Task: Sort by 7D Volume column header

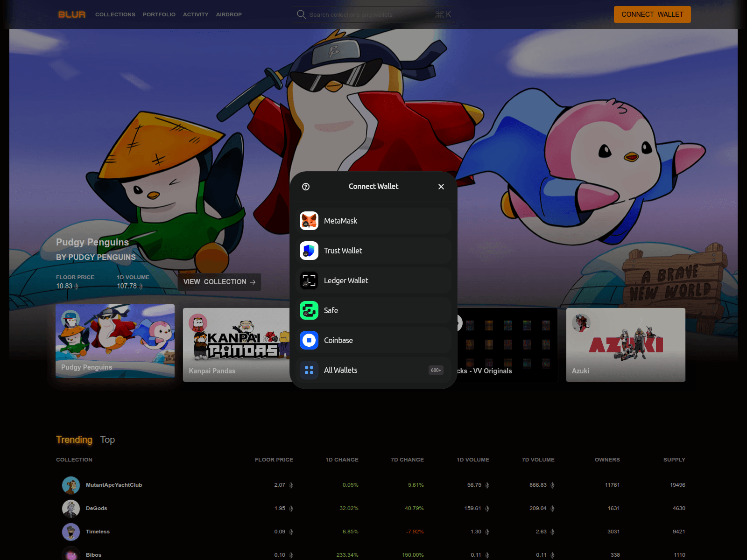Action: pyautogui.click(x=538, y=460)
